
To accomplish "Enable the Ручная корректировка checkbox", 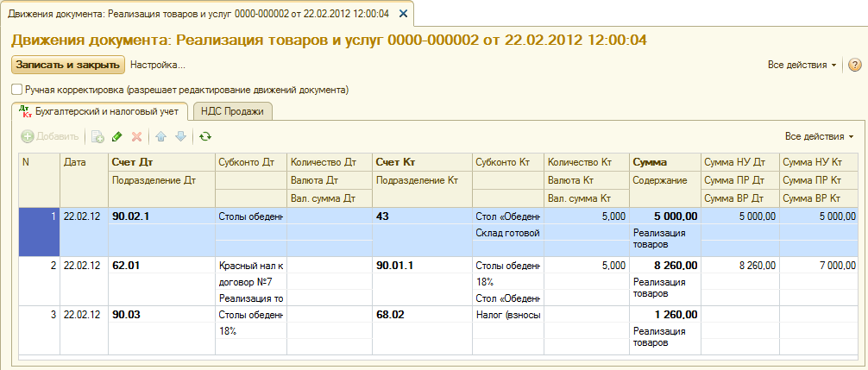I will tap(16, 89).
